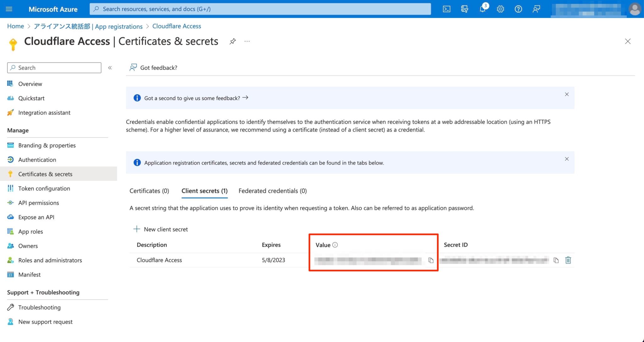
Task: Open the help and support panel
Action: click(518, 9)
